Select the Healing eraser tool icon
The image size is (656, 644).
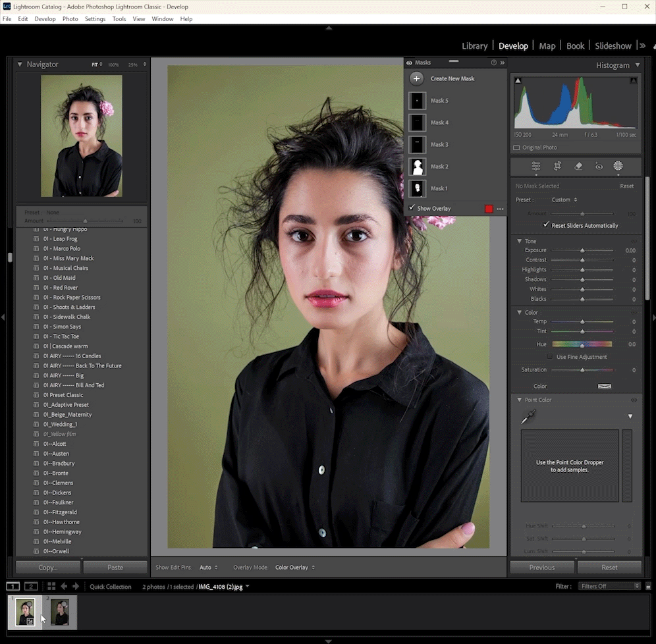click(578, 166)
